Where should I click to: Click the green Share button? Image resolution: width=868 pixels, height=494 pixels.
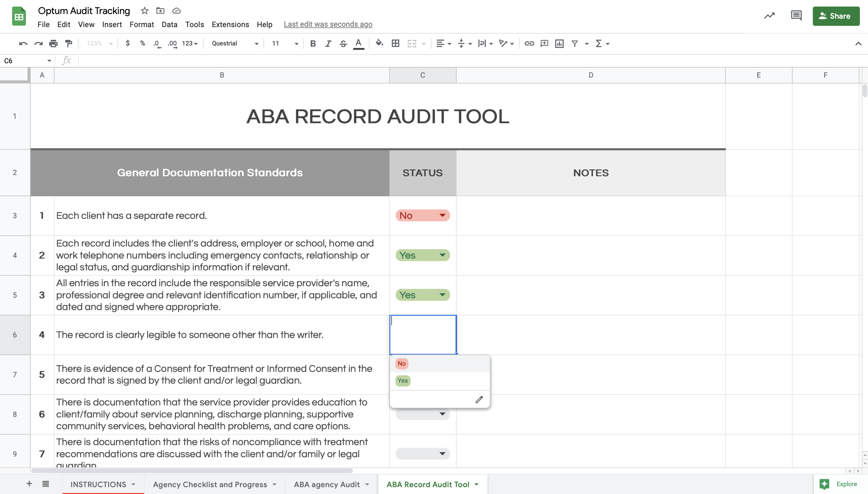[836, 16]
